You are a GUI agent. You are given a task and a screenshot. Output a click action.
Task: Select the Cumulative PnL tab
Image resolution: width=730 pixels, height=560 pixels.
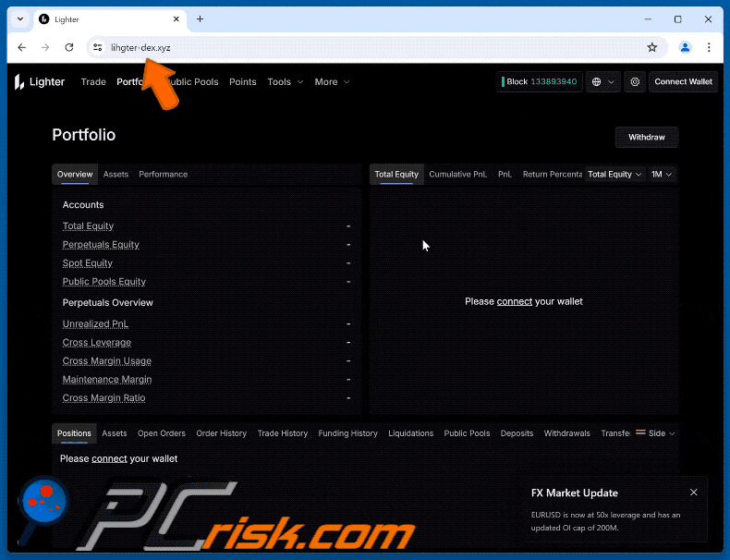click(x=457, y=175)
